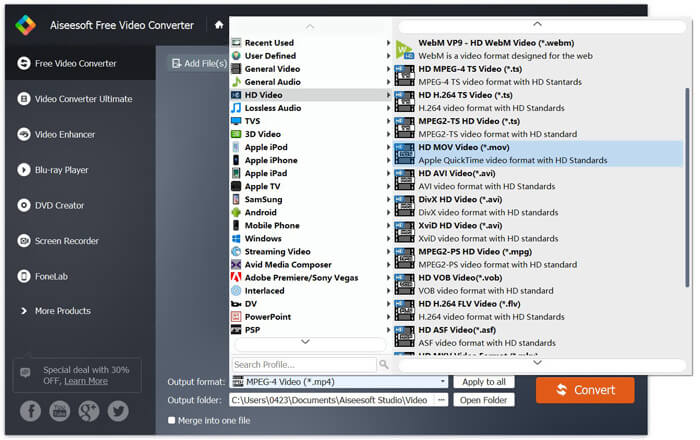Click the Windows logo icon in profile list
Image resolution: width=700 pixels, height=440 pixels.
[x=236, y=238]
